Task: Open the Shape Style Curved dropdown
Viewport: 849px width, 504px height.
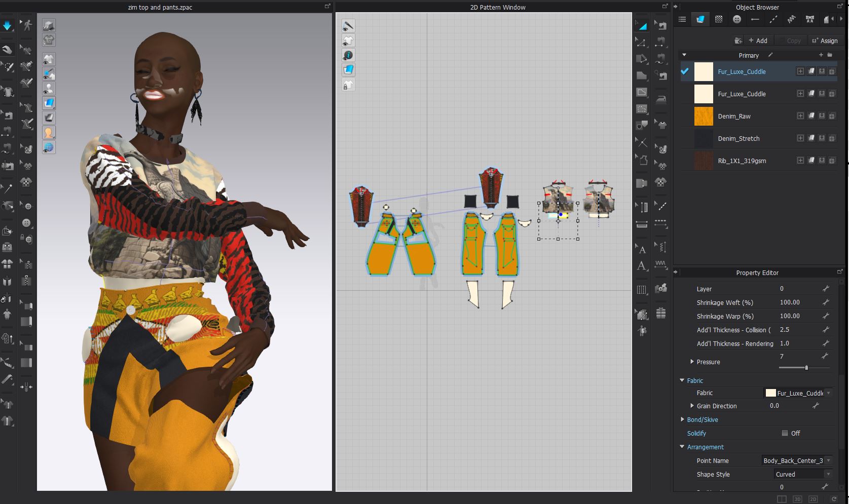Action: (803, 474)
